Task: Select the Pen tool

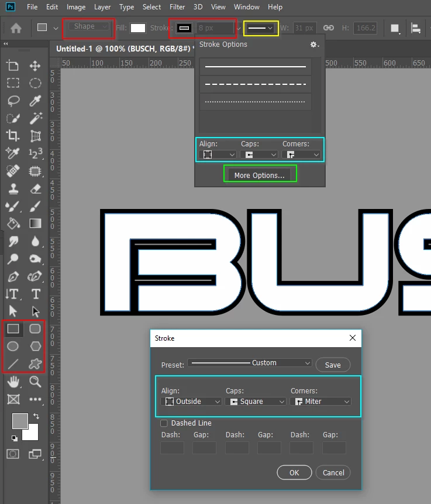Action: [x=13, y=276]
